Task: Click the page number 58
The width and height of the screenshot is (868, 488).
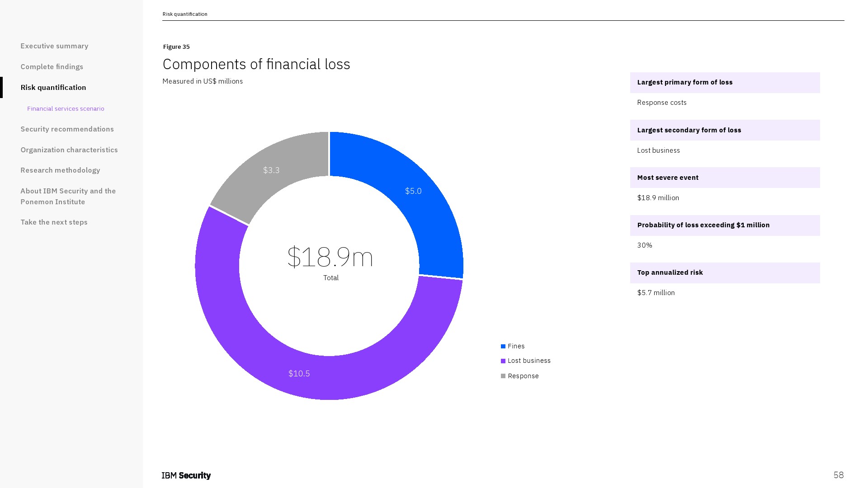Action: point(838,475)
